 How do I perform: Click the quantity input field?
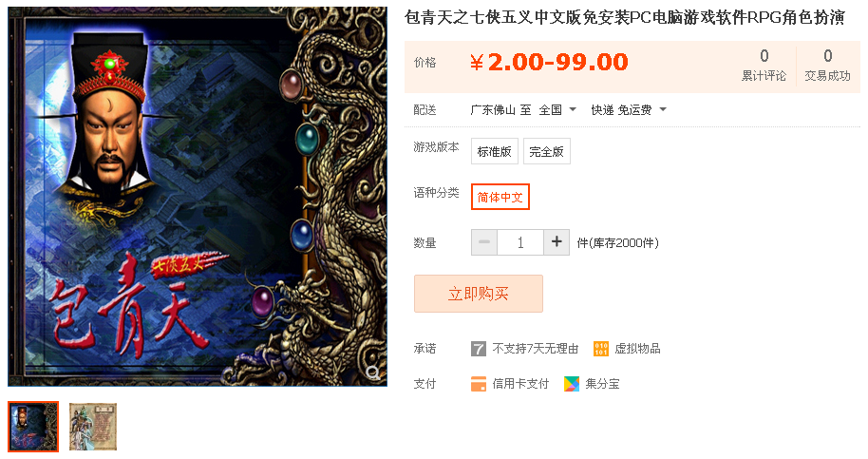coord(520,242)
